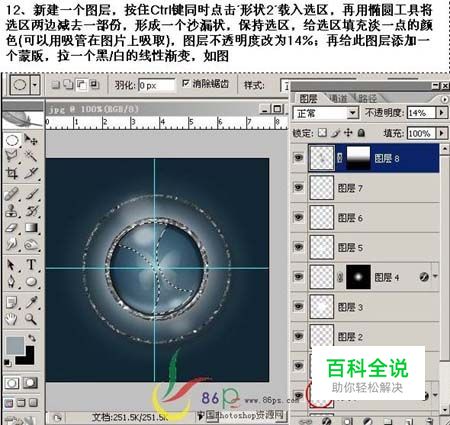Switch to the 路径 paths tab
This screenshot has width=450, height=425.
pos(368,99)
